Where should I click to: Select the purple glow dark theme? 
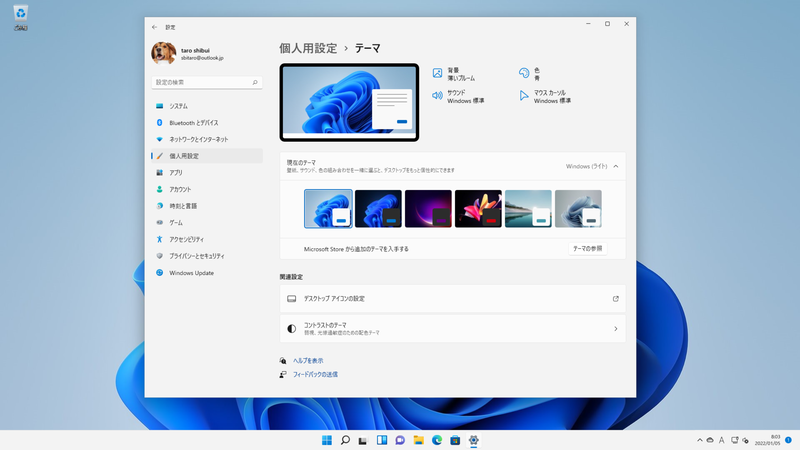(x=428, y=209)
